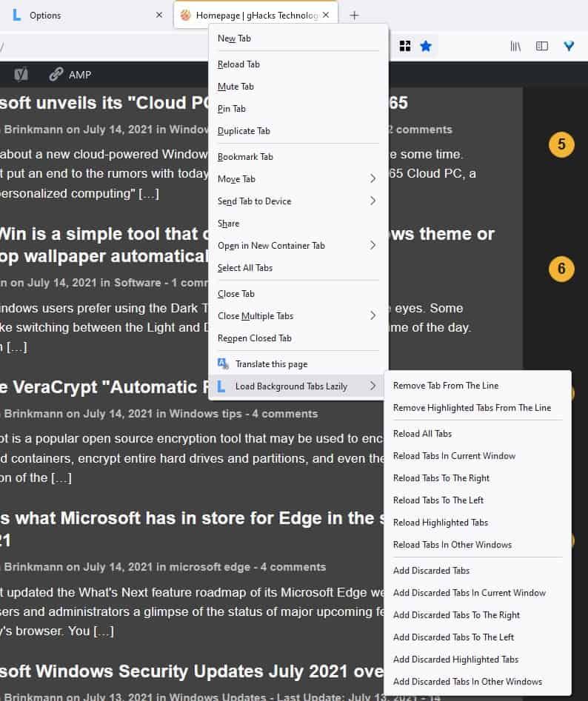Image resolution: width=588 pixels, height=701 pixels.
Task: Open the VeraCrypt article headline
Action: (104, 387)
